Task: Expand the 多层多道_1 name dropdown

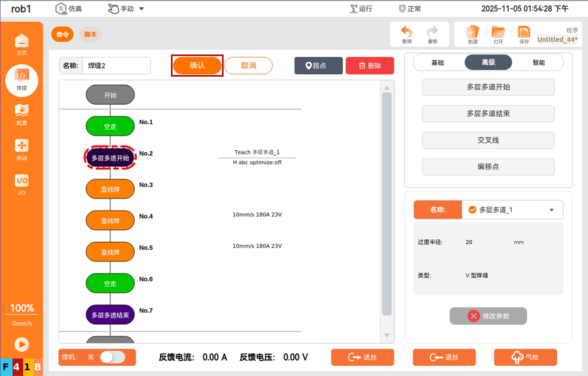Action: tap(551, 210)
